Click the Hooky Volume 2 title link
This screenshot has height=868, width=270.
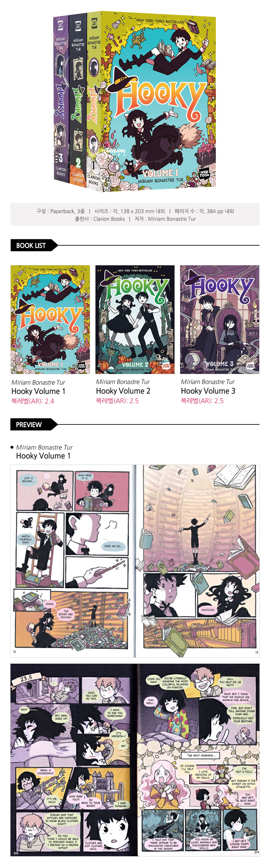[123, 391]
